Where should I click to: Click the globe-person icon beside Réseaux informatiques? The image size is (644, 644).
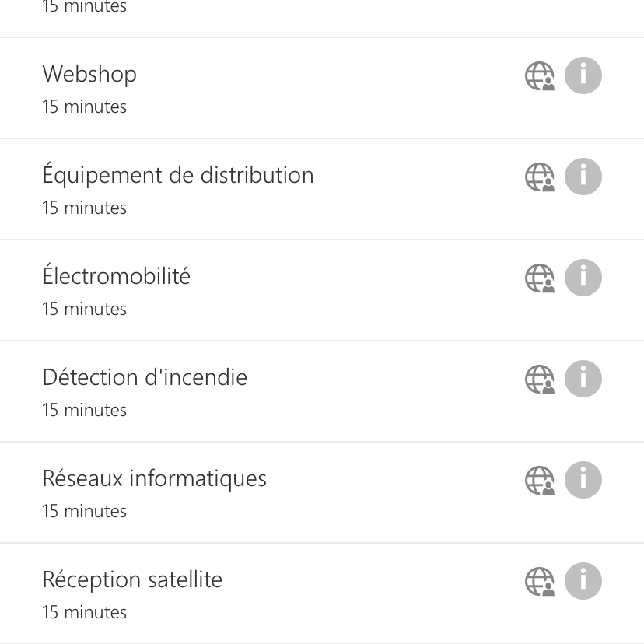[540, 481]
